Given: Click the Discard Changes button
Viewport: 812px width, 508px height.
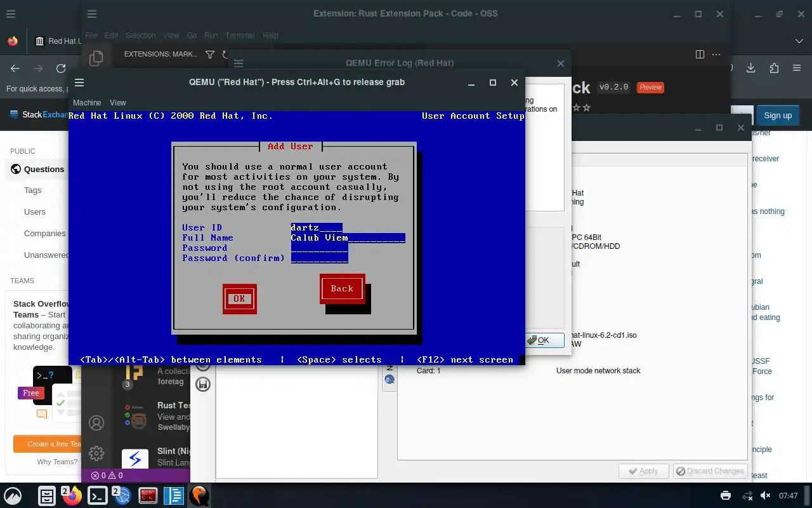Looking at the screenshot, I should click(709, 471).
